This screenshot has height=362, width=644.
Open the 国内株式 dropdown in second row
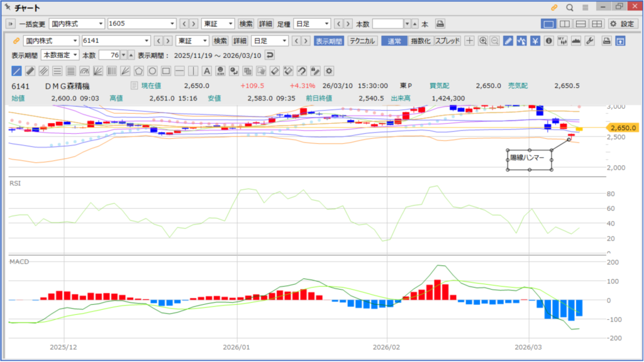(52, 41)
